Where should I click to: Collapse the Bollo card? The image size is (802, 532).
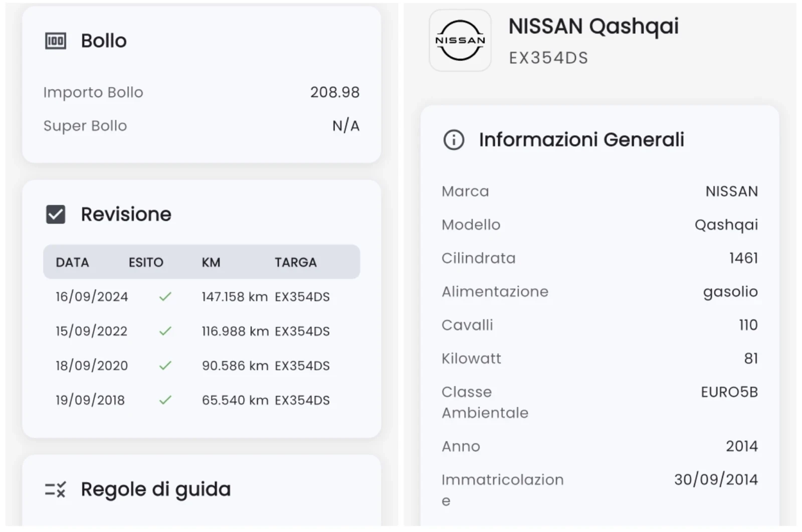pyautogui.click(x=103, y=41)
